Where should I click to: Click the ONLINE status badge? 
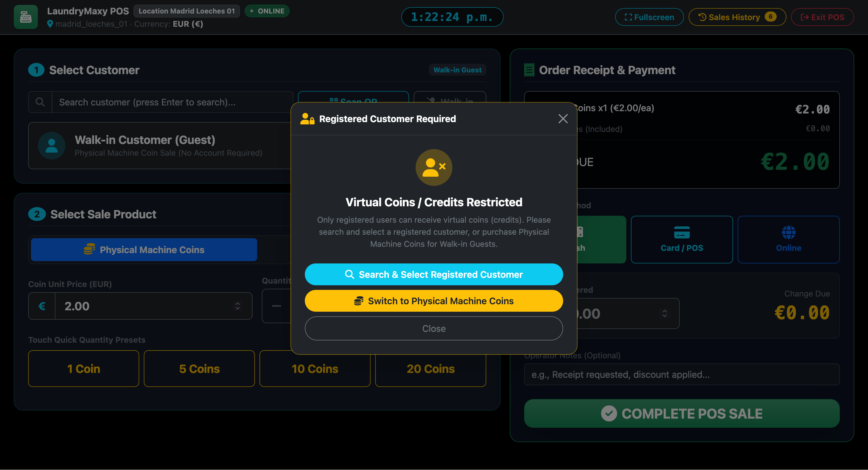pyautogui.click(x=267, y=11)
